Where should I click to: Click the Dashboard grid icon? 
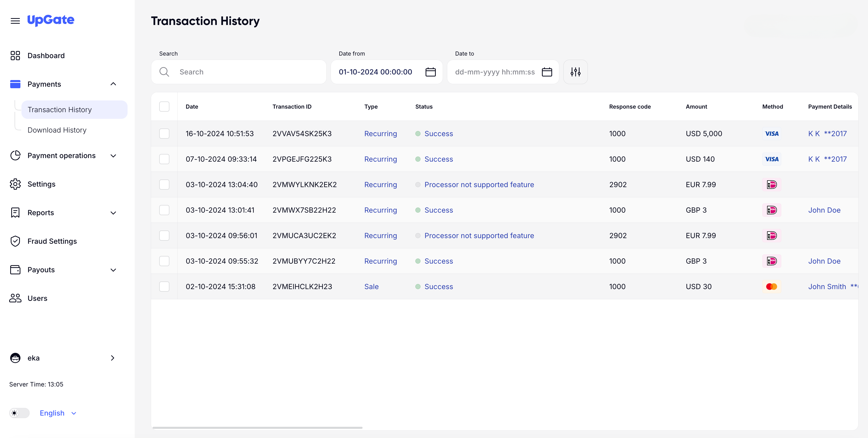tap(15, 56)
